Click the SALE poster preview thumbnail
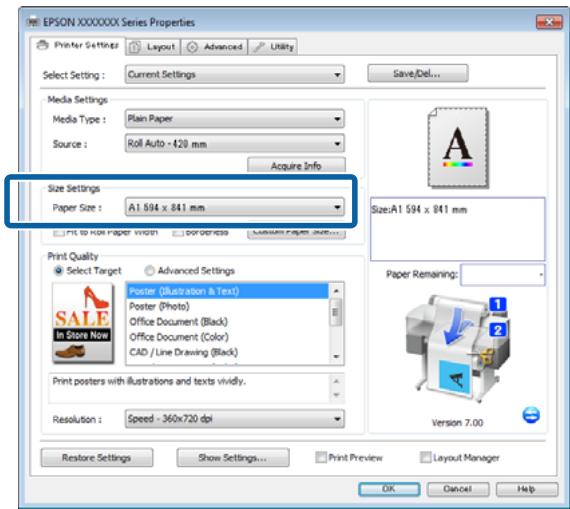The image size is (570, 509). [x=83, y=323]
